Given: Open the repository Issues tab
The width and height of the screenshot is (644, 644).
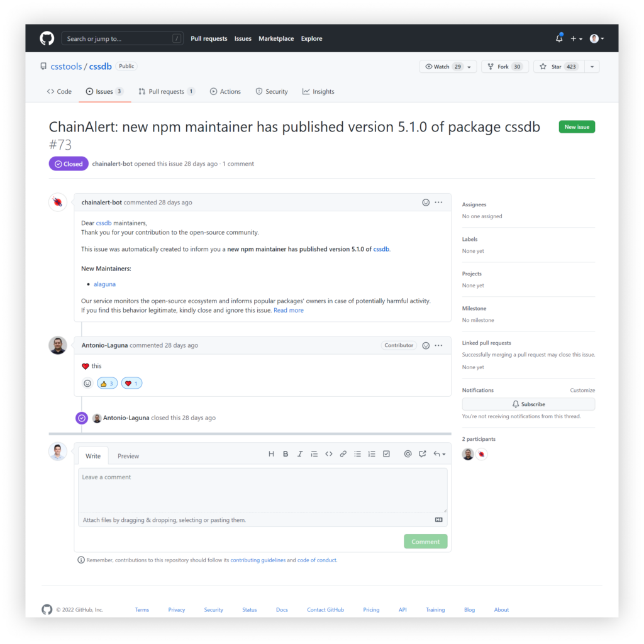Looking at the screenshot, I should pos(104,92).
